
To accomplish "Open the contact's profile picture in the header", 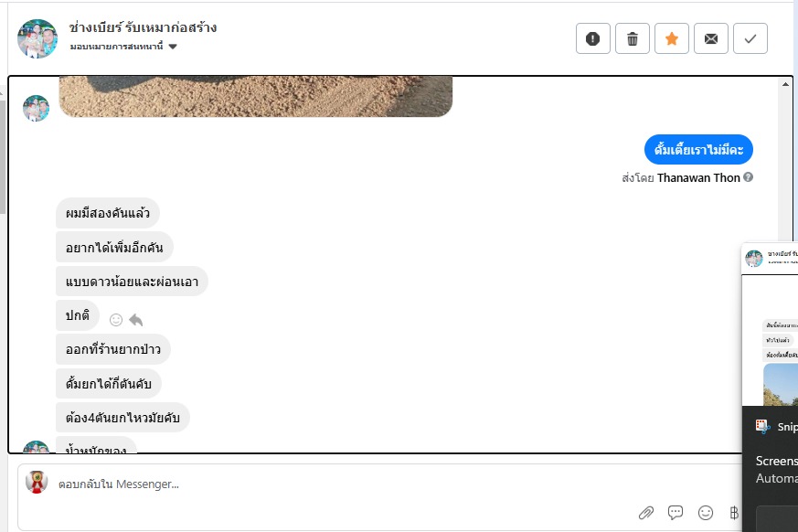I will click(x=37, y=38).
